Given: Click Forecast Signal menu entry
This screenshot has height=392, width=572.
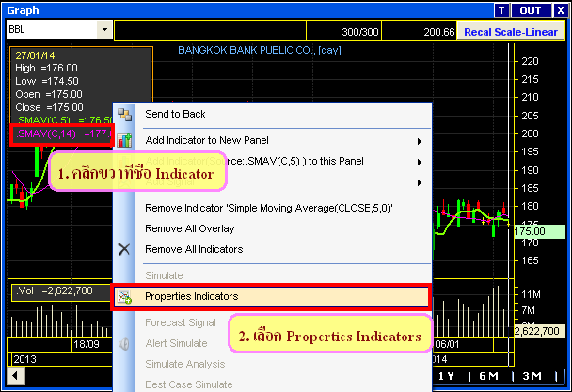Looking at the screenshot, I should pyautogui.click(x=181, y=322).
